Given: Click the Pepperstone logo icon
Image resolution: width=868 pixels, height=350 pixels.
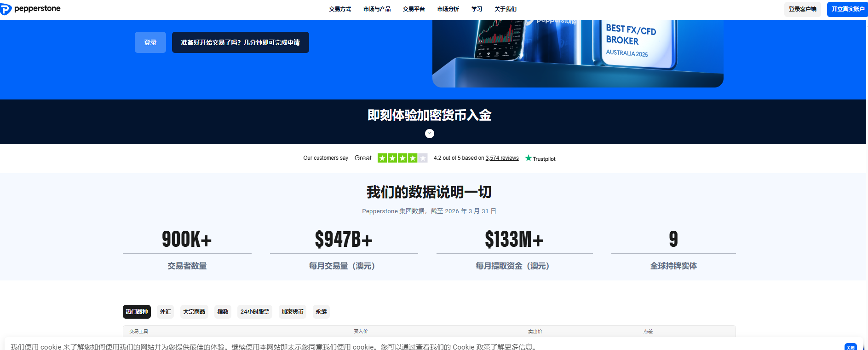Looking at the screenshot, I should tap(6, 9).
